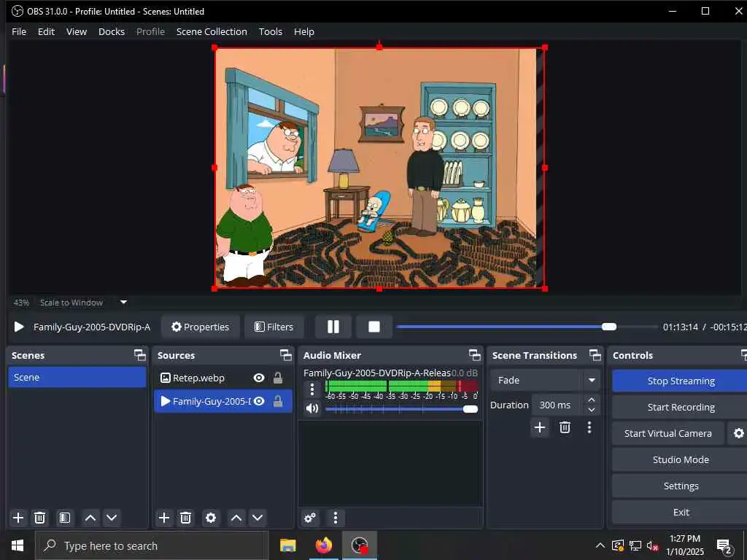
Task: Open advanced audio properties gears icon
Action: [x=310, y=518]
